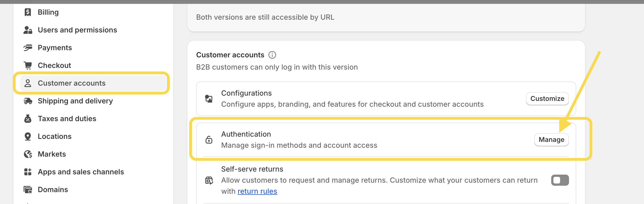This screenshot has width=644, height=204.
Task: Click the 'Configure apps, branding, and features' description
Action: 352,104
